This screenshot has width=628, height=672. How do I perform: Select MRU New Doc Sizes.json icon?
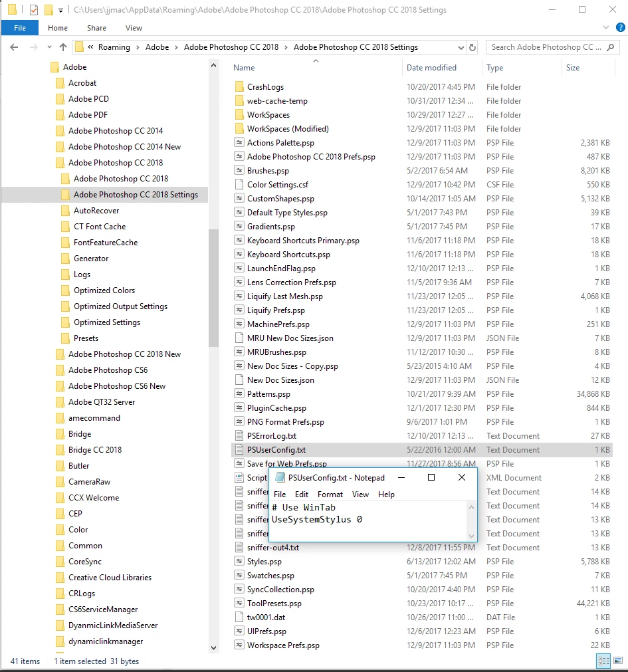(239, 338)
